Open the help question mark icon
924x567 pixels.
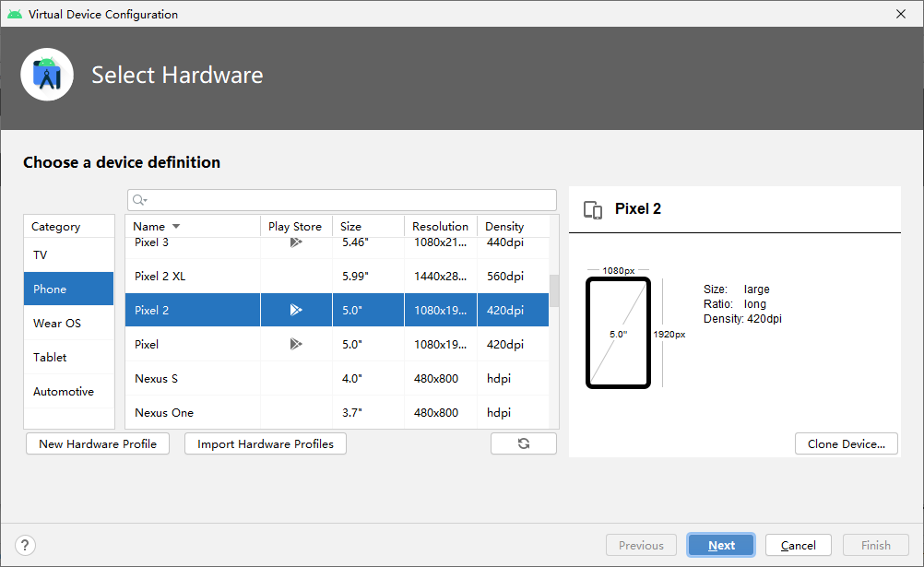click(25, 545)
